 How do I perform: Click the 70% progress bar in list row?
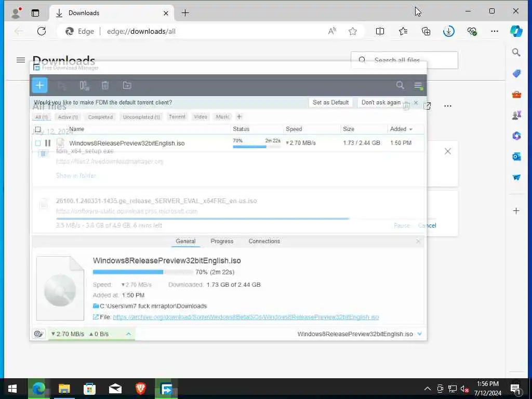coord(257,147)
